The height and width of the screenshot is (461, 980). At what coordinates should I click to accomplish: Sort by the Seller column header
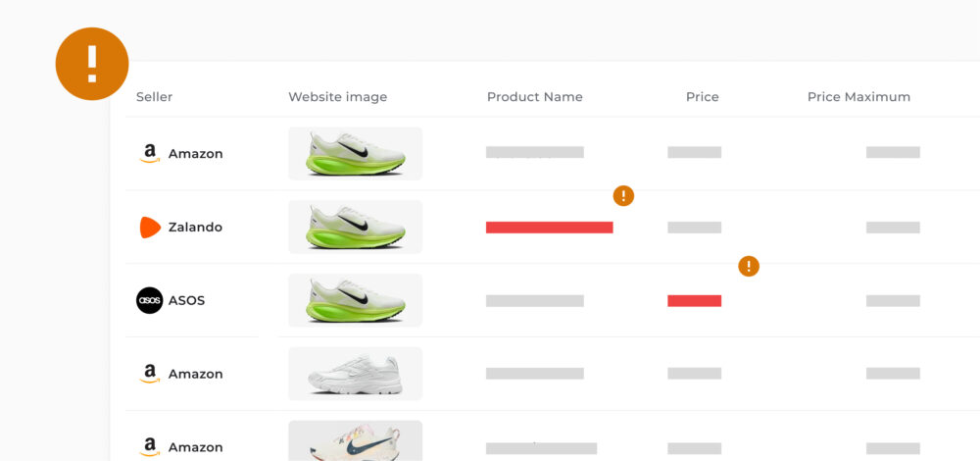point(154,97)
